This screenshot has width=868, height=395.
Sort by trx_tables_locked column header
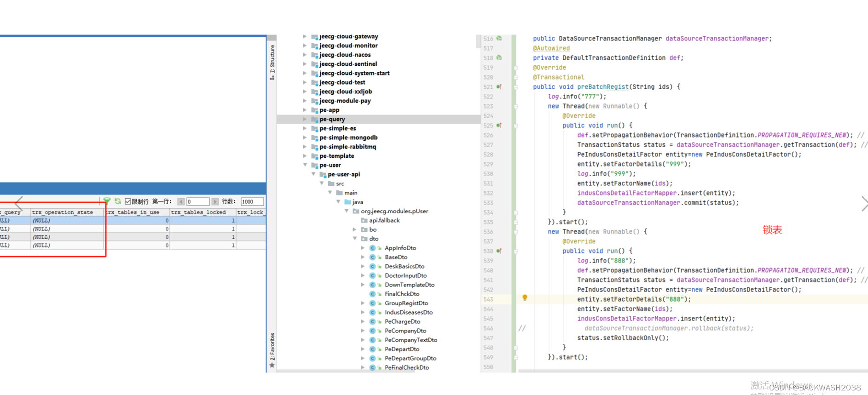click(x=203, y=212)
